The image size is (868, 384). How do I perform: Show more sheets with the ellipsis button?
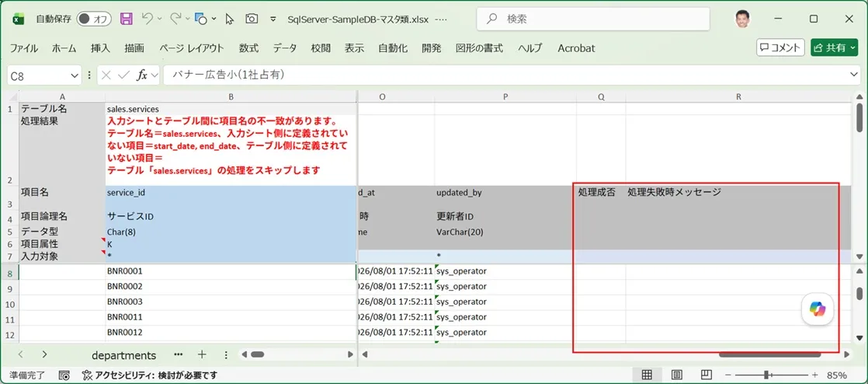pyautogui.click(x=178, y=354)
